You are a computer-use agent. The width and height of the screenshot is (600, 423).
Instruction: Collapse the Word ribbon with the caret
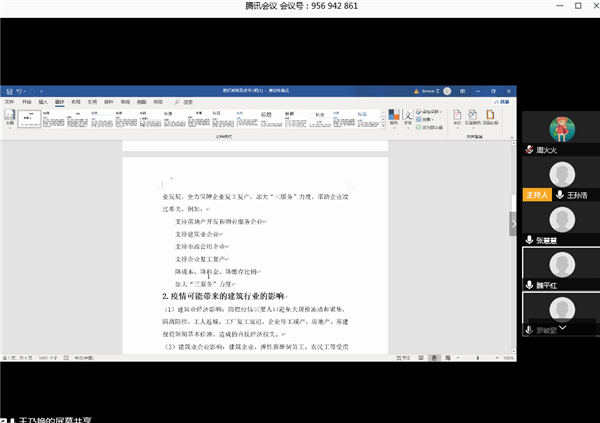(x=512, y=137)
